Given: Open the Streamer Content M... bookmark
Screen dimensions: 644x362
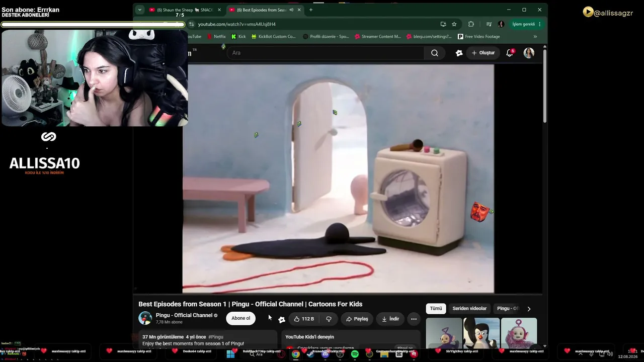Looking at the screenshot, I should 378,37.
